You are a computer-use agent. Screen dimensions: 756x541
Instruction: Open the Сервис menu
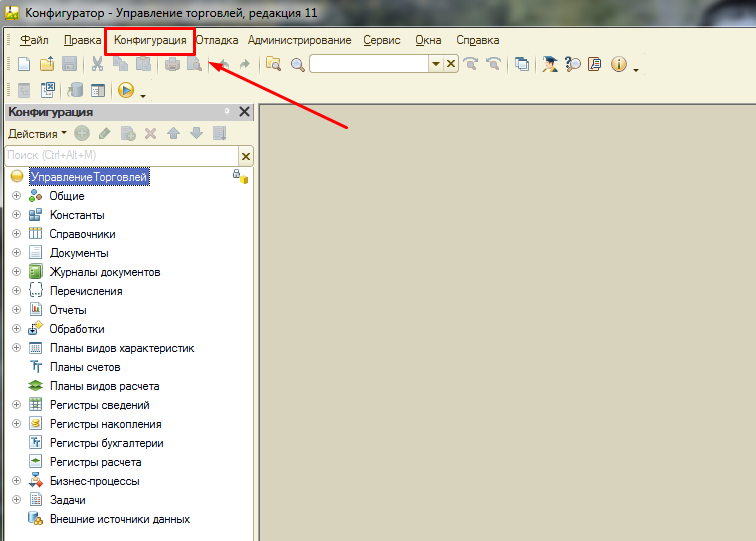(x=382, y=40)
